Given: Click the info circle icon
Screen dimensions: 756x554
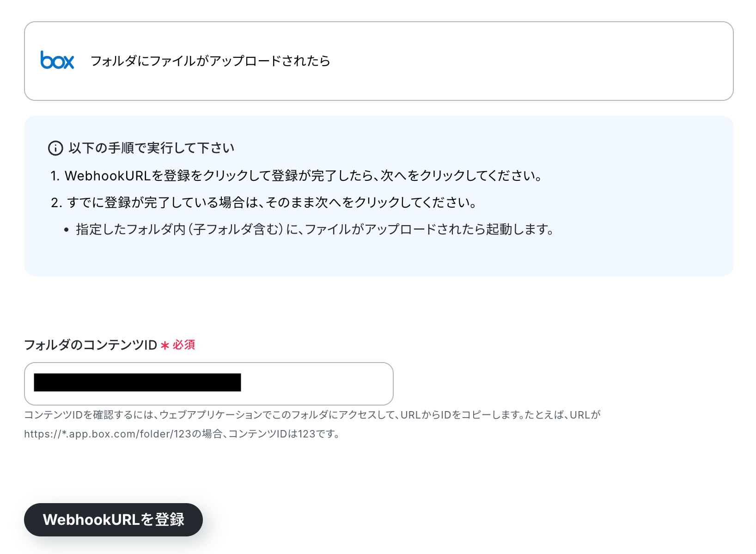Looking at the screenshot, I should [55, 148].
